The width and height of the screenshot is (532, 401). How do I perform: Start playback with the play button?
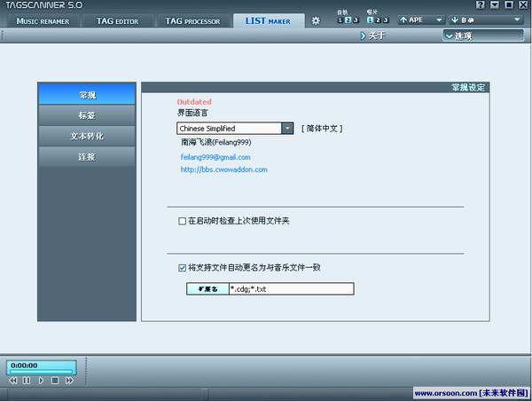pyautogui.click(x=41, y=381)
